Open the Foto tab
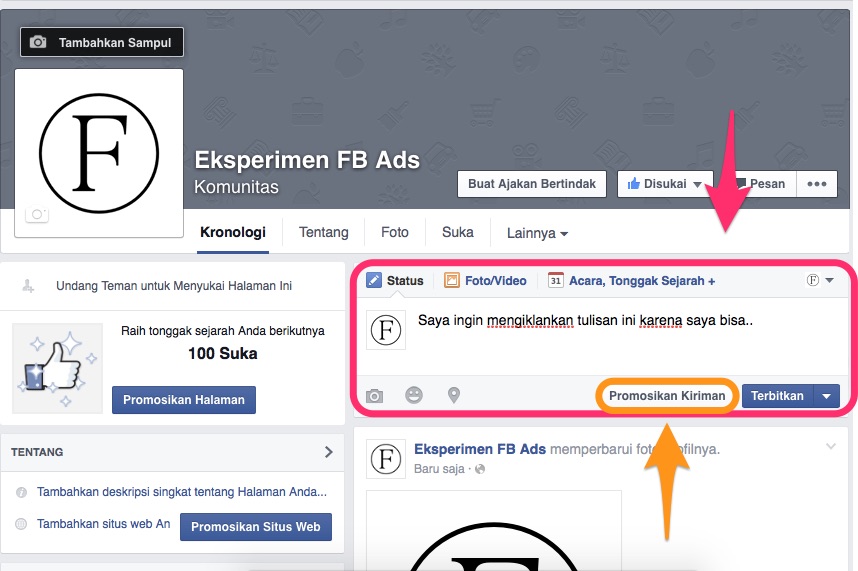 pos(395,232)
